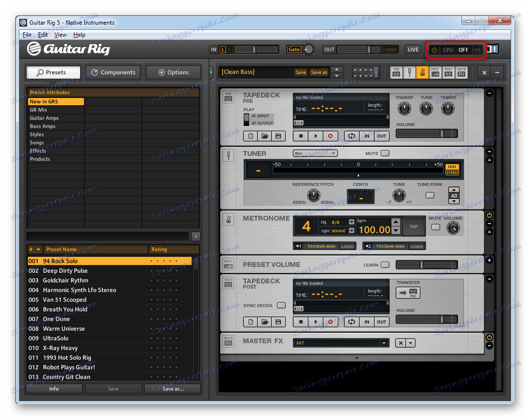Click the metronome TAP button

pyautogui.click(x=414, y=226)
